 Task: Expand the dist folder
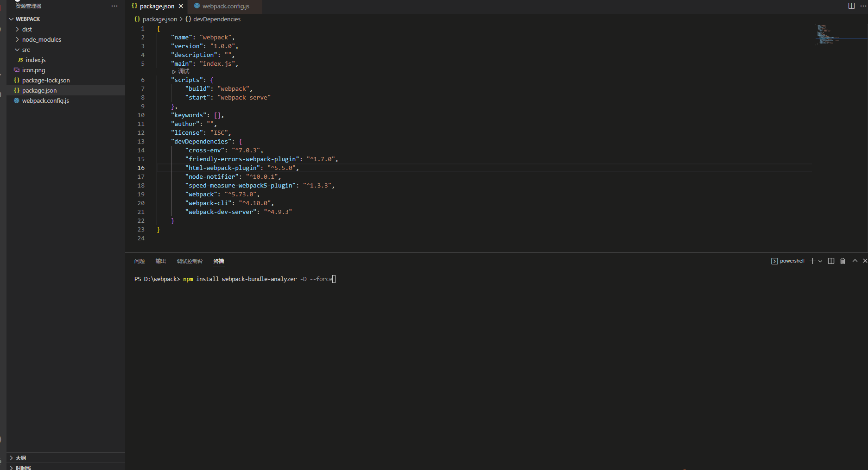coord(18,29)
